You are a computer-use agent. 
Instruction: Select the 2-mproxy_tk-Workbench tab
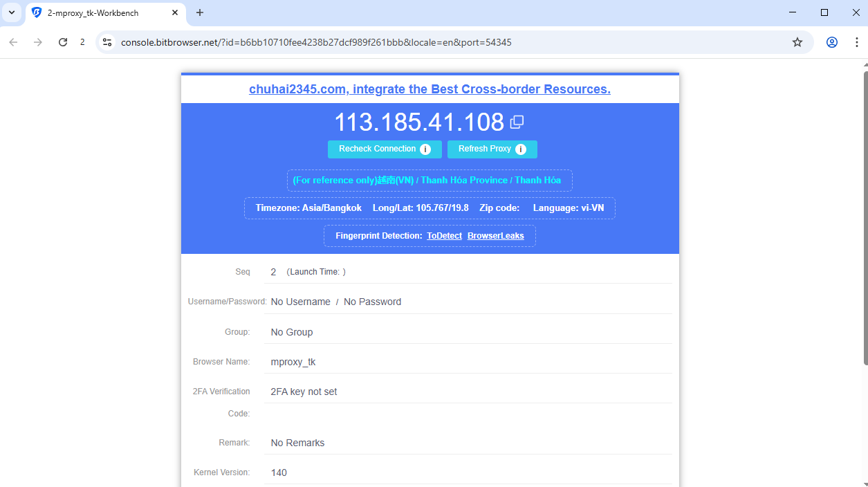[97, 12]
